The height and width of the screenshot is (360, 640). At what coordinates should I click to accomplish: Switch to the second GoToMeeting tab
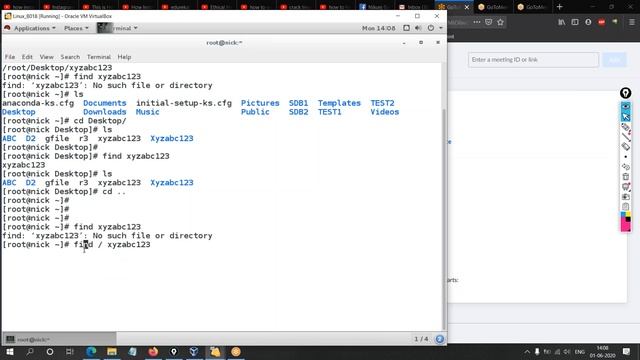493,7
